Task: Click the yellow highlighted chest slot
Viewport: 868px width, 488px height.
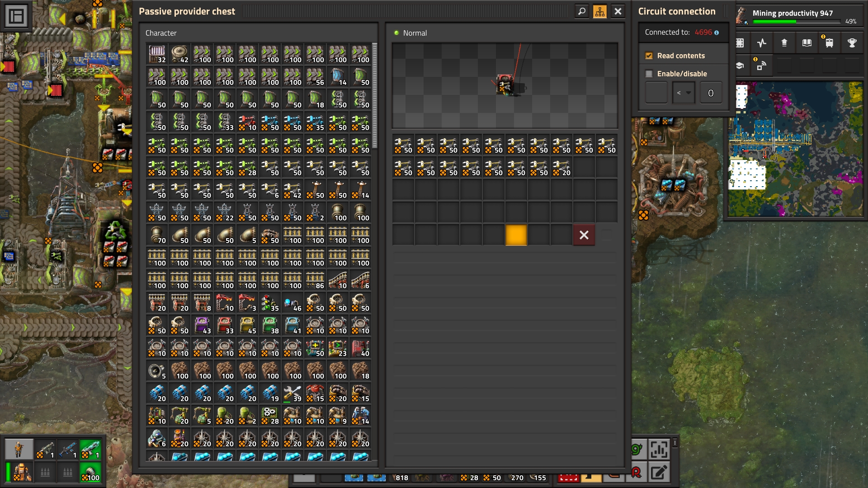Action: [x=516, y=235]
